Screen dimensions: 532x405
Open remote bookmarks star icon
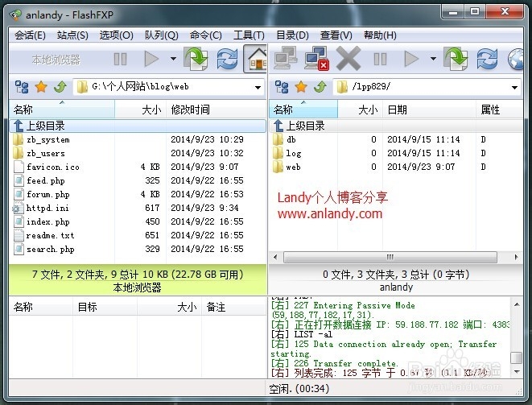pyautogui.click(x=301, y=87)
